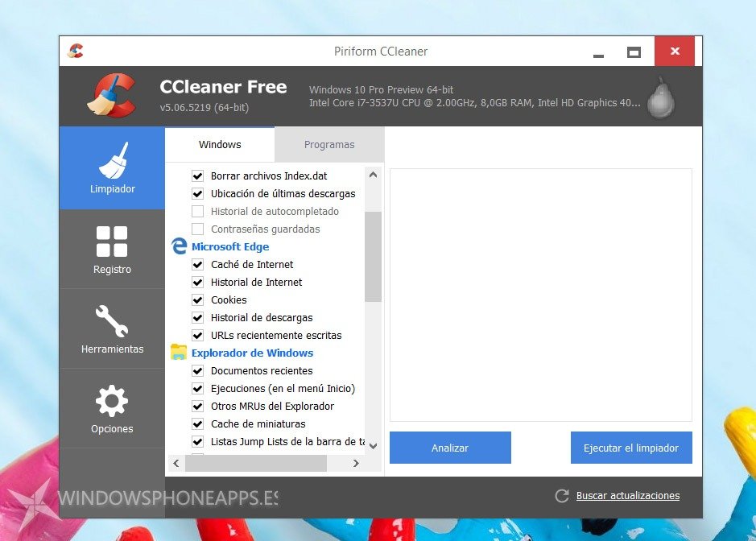Toggle Cache de miniaturas checkbox

[198, 423]
